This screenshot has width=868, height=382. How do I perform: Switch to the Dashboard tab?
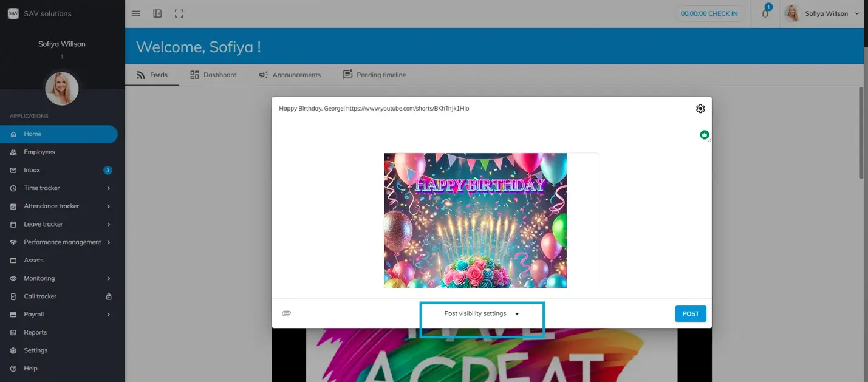tap(213, 75)
